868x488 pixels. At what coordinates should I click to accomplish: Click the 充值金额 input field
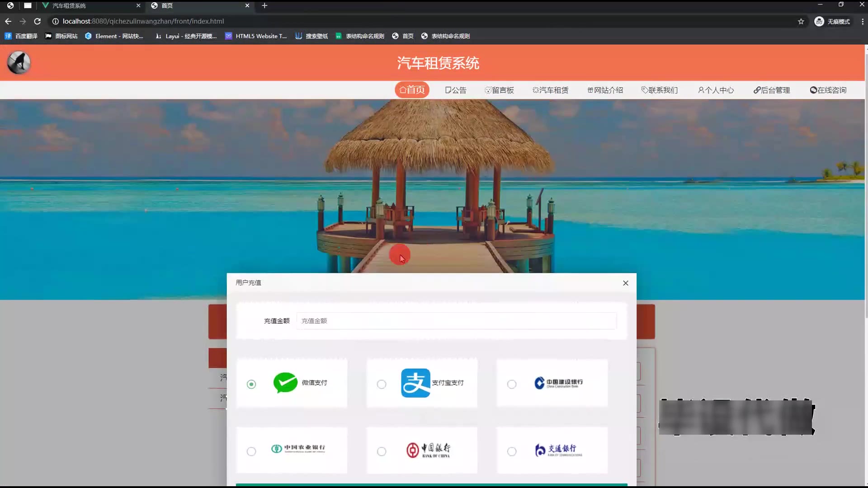[x=456, y=321]
